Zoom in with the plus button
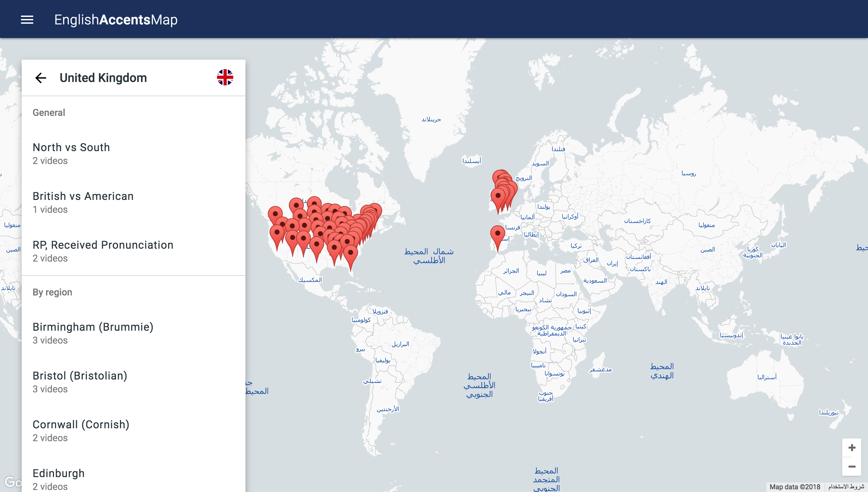This screenshot has height=492, width=868. 852,448
